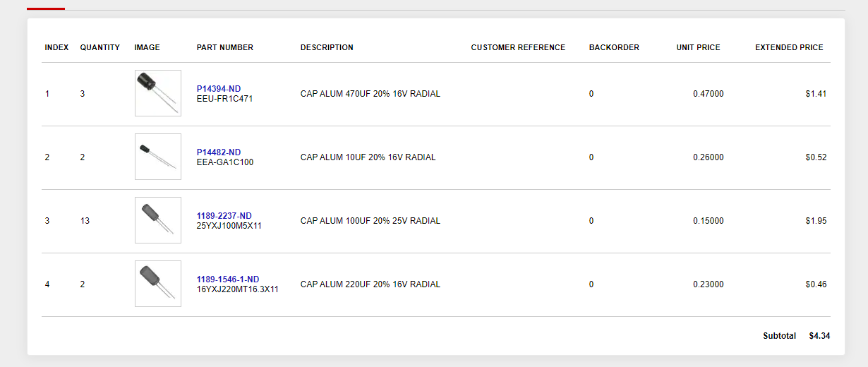Click the 16YXJ220MT16.3X11 manufacturer part number

tap(237, 289)
